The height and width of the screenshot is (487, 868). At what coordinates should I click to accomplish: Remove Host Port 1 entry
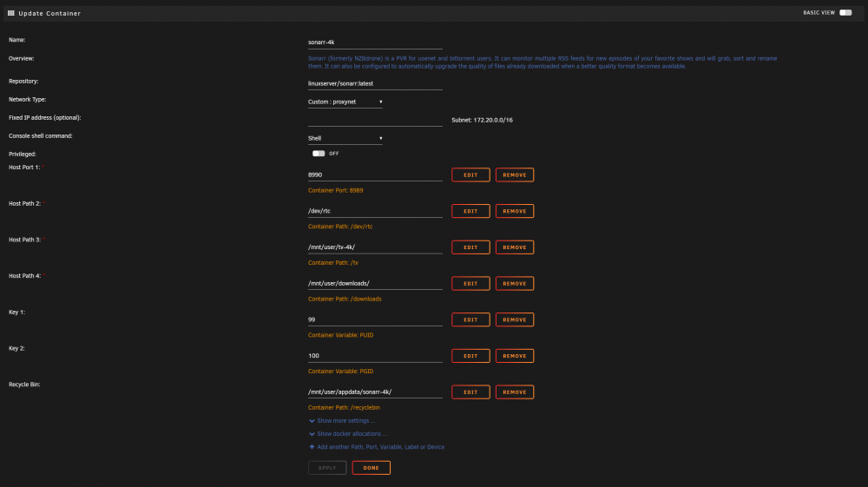click(514, 174)
